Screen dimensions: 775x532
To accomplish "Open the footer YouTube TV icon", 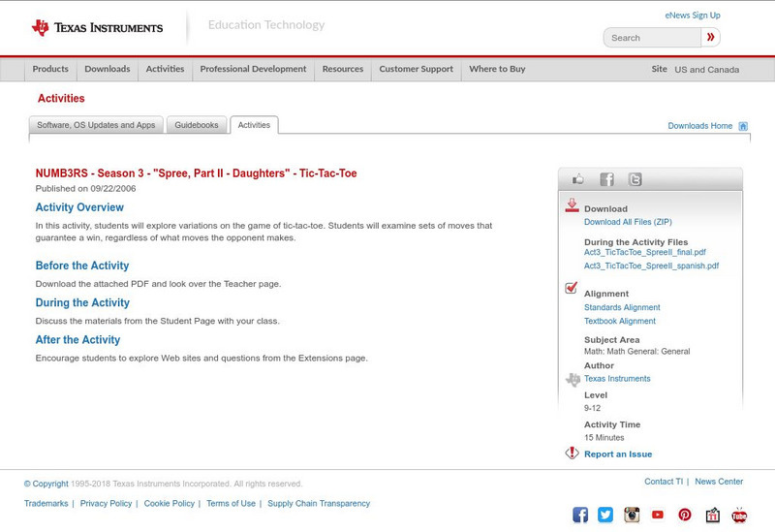I will (739, 515).
